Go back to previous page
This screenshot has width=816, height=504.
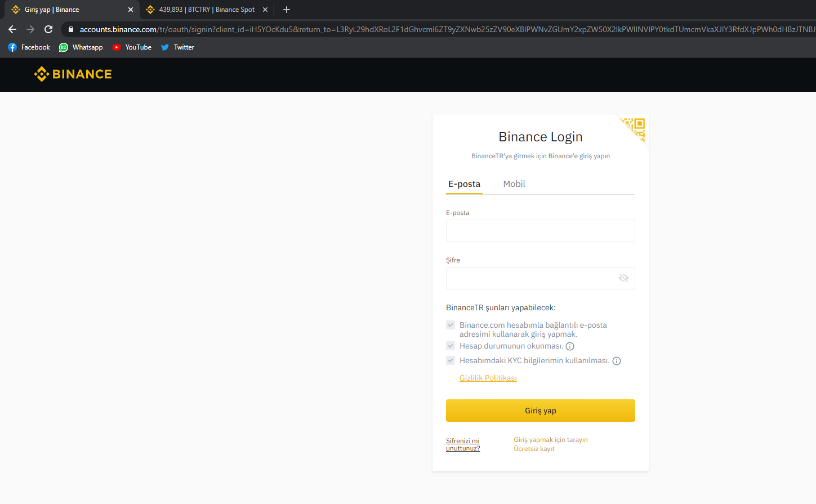[12, 29]
